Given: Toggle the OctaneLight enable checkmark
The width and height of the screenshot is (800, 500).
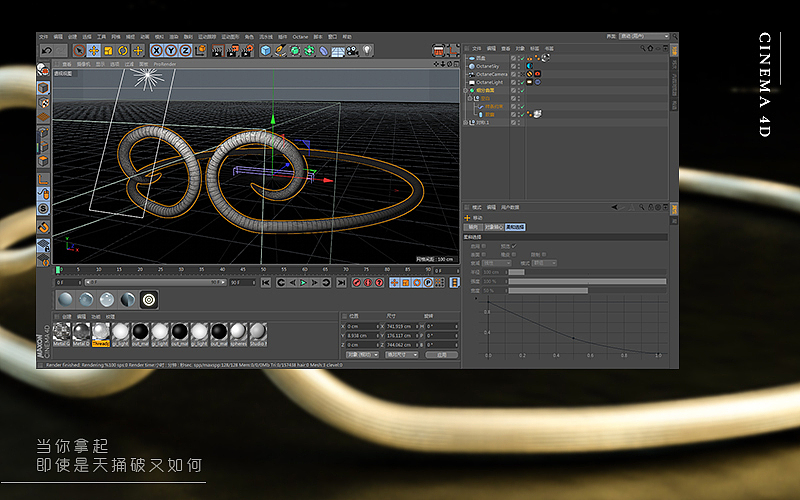Looking at the screenshot, I should click(522, 82).
